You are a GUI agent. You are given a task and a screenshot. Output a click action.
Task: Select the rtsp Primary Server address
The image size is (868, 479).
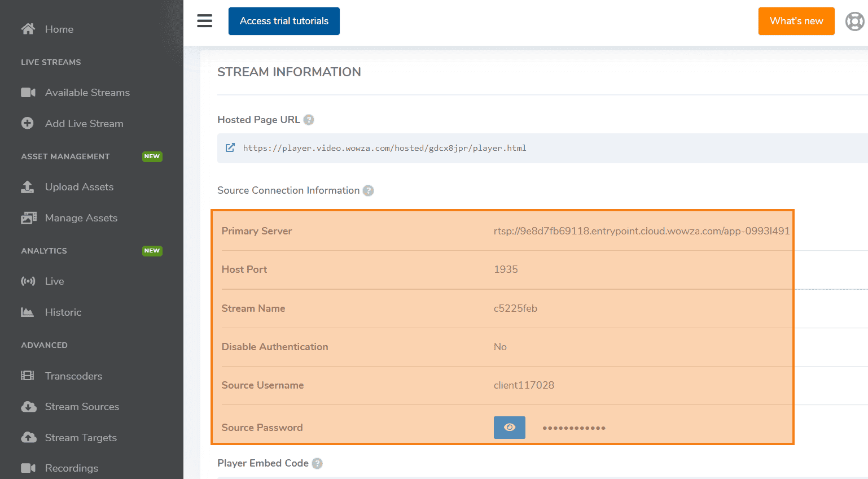tap(642, 230)
